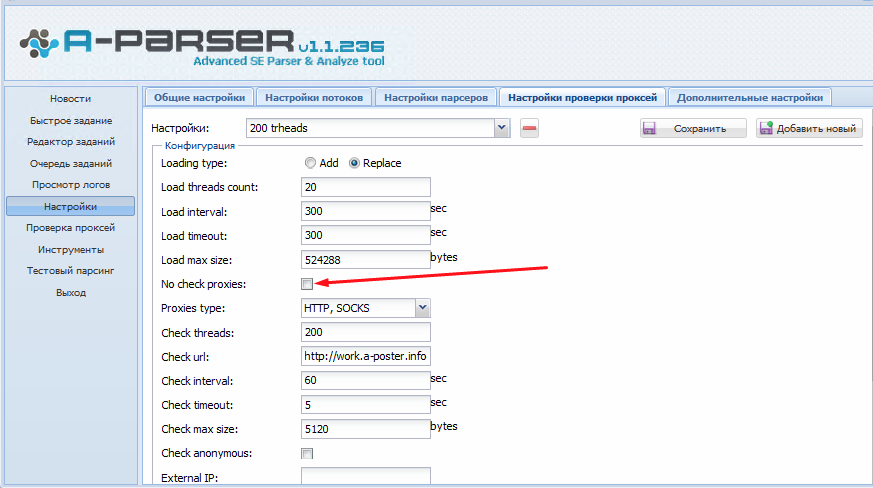
Task: Click the red minus delete preset icon
Action: [529, 128]
